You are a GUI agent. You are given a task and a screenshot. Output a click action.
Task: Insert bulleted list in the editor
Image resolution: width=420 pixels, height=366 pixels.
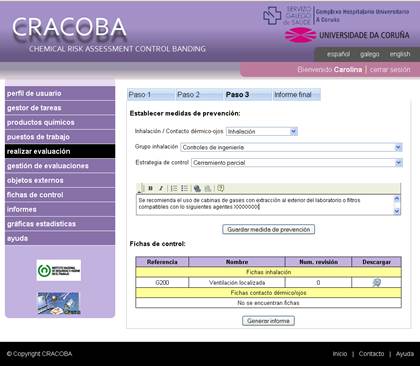[184, 188]
